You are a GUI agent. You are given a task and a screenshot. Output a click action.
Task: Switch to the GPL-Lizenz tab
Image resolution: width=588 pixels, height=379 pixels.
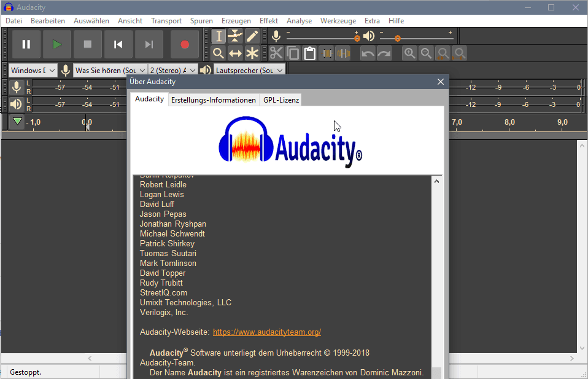click(281, 100)
